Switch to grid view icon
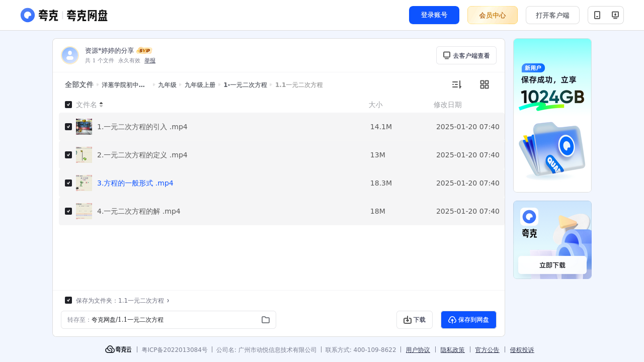The width and height of the screenshot is (644, 362). coord(485,84)
